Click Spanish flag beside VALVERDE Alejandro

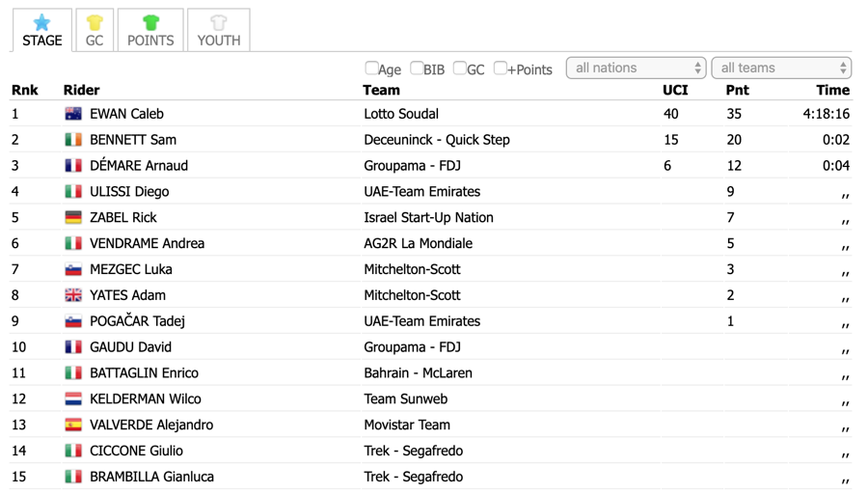(x=73, y=425)
